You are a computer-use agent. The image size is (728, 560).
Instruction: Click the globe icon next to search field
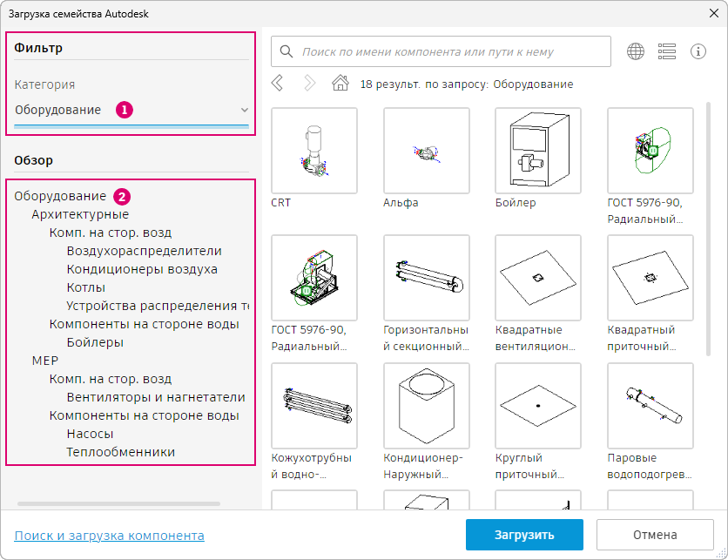click(636, 51)
